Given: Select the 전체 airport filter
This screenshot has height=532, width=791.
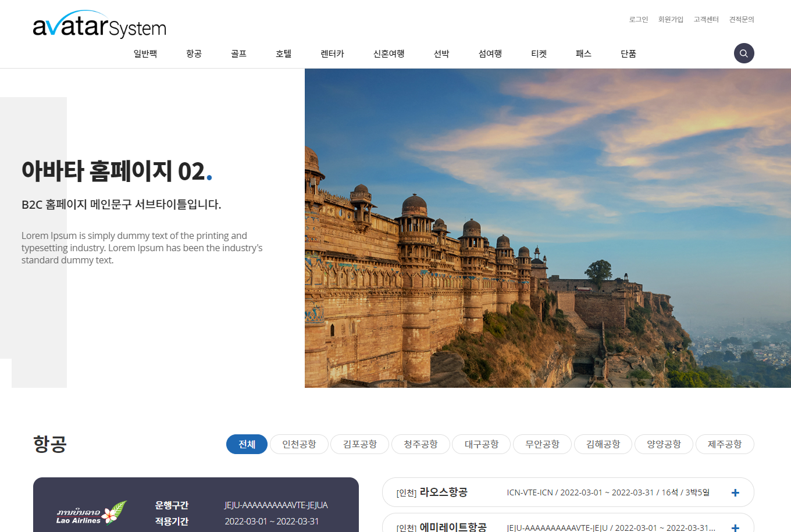Looking at the screenshot, I should 247,444.
